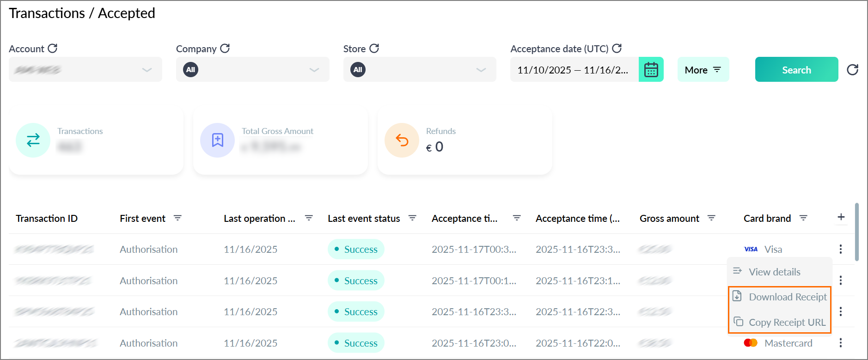The image size is (868, 360).
Task: Click the refresh icon beside Search
Action: 853,69
